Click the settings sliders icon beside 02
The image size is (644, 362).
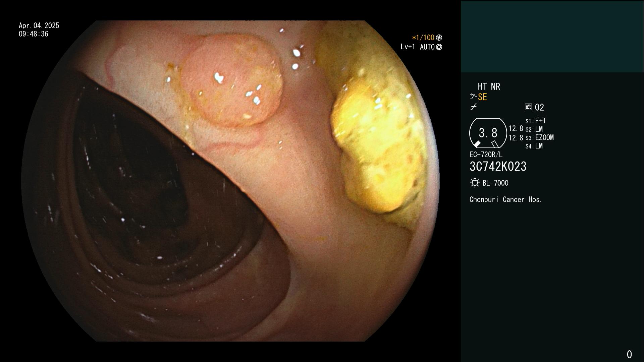click(528, 107)
